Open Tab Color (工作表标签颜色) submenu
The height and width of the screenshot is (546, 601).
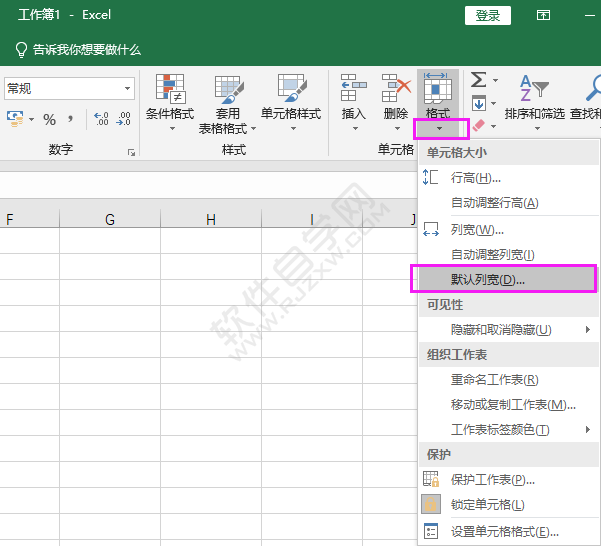(x=509, y=430)
